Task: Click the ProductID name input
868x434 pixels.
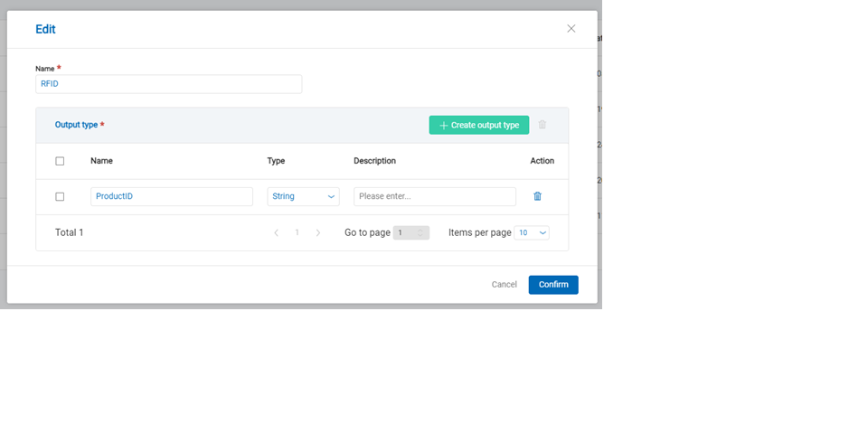Action: tap(172, 196)
